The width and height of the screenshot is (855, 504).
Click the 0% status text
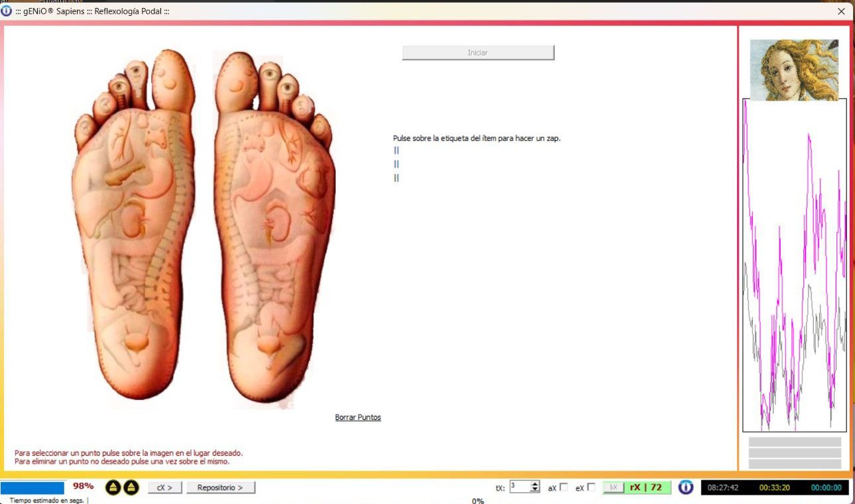coord(478,501)
